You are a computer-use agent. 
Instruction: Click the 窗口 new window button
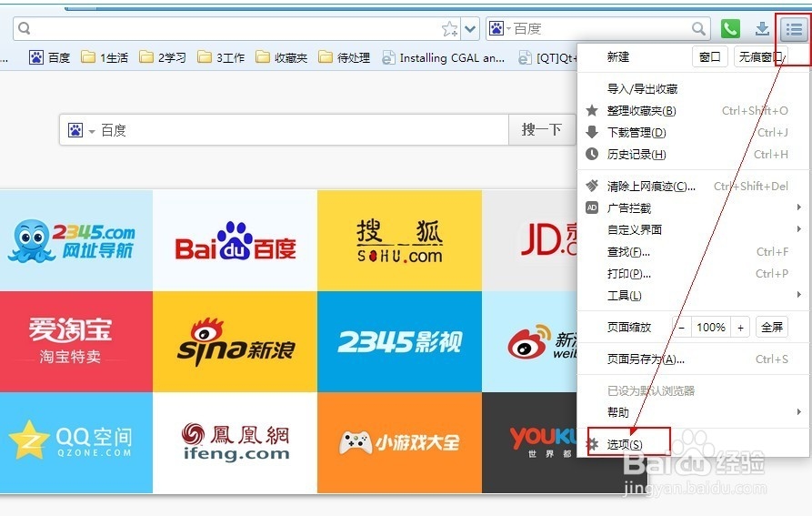[x=710, y=56]
